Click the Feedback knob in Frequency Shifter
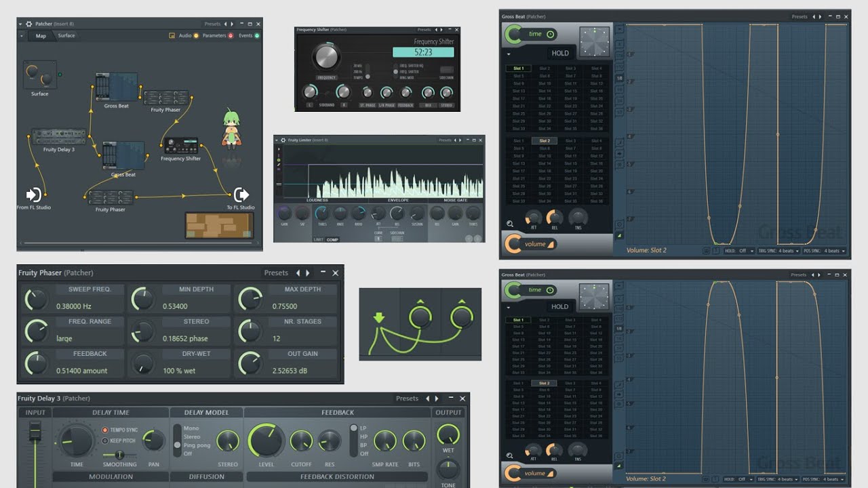This screenshot has height=488, width=868. [406, 93]
